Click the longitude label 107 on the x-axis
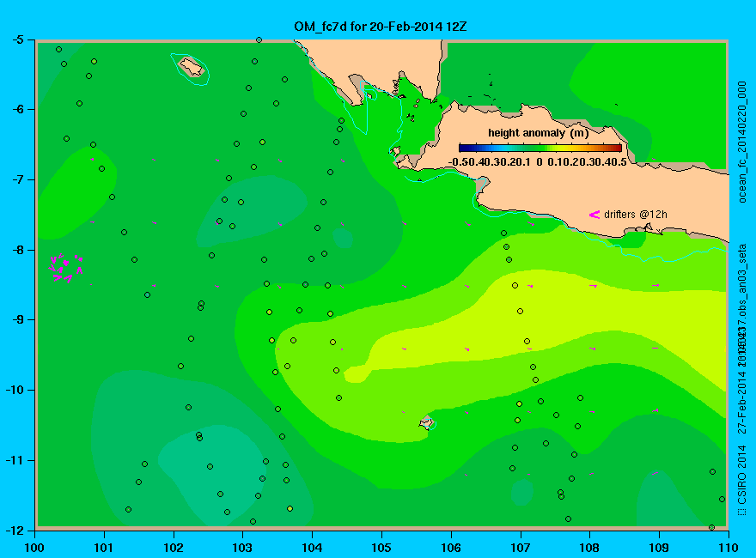The width and height of the screenshot is (756, 558). click(521, 548)
